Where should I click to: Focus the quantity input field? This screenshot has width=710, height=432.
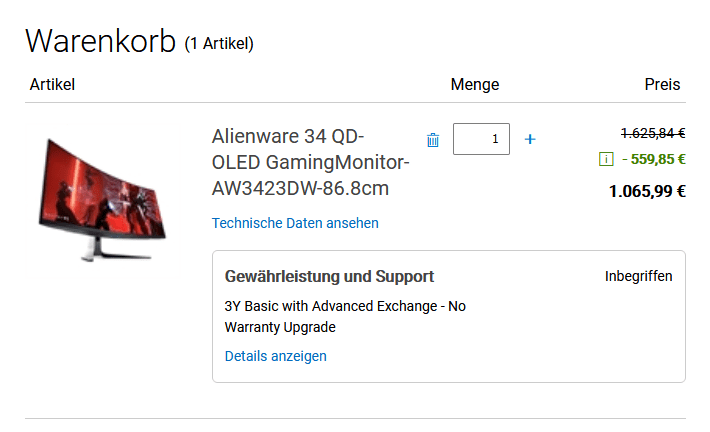click(x=481, y=139)
